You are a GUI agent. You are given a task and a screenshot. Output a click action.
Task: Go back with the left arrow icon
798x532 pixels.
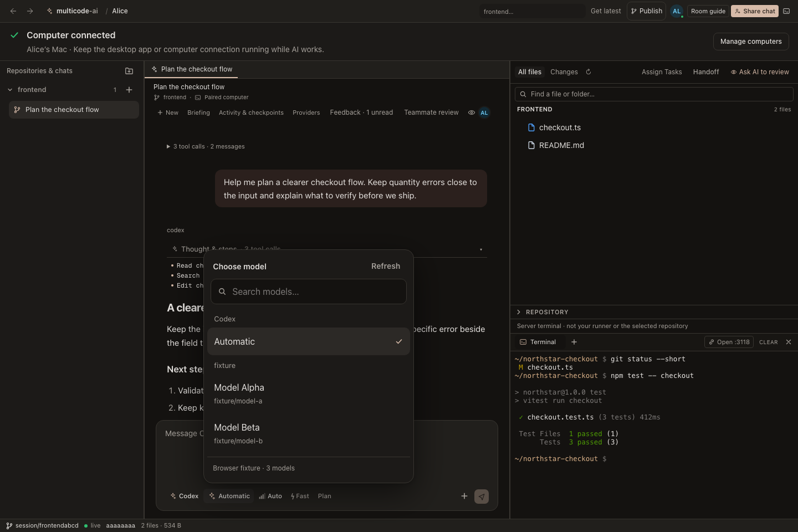13,11
